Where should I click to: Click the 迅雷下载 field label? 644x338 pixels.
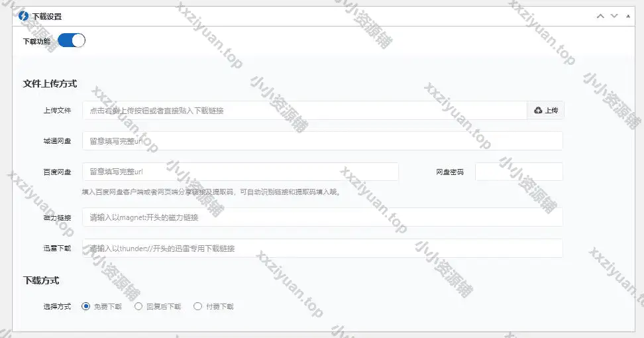pyautogui.click(x=57, y=249)
